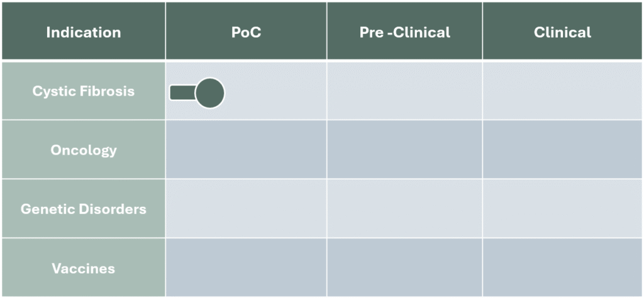The width and height of the screenshot is (644, 298).
Task: Select the PoC column header
Action: click(246, 32)
